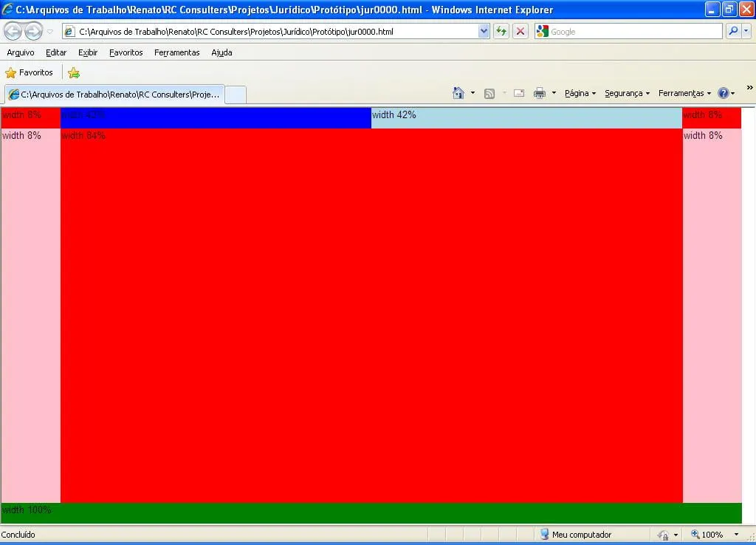The width and height of the screenshot is (756, 545).
Task: Click the light blue 'width 42%' cell
Action: click(526, 117)
